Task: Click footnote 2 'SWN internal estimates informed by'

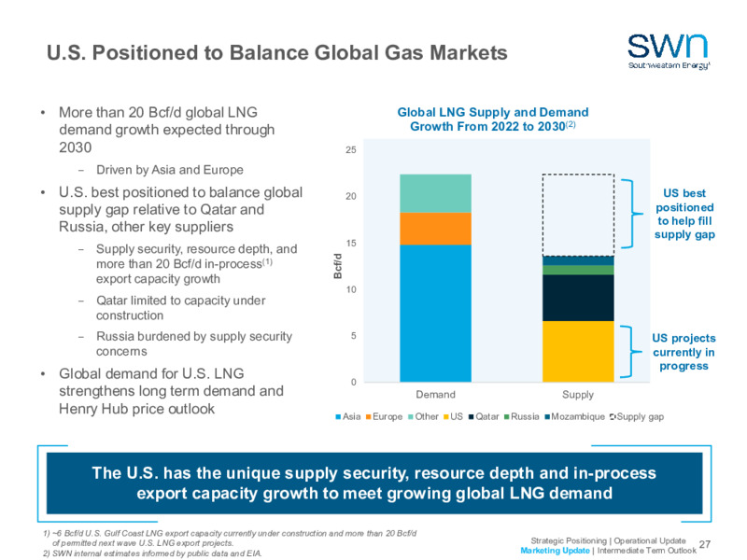Action: click(152, 553)
